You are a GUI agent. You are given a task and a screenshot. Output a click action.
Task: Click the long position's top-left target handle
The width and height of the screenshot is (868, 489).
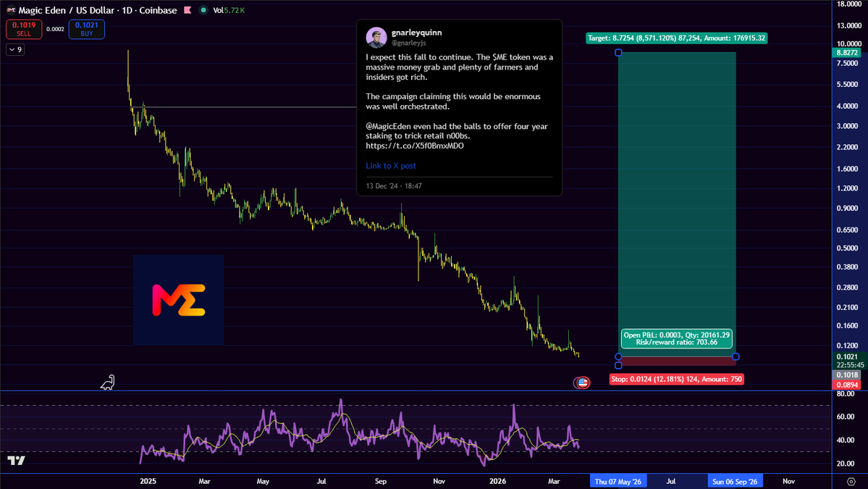tap(618, 53)
